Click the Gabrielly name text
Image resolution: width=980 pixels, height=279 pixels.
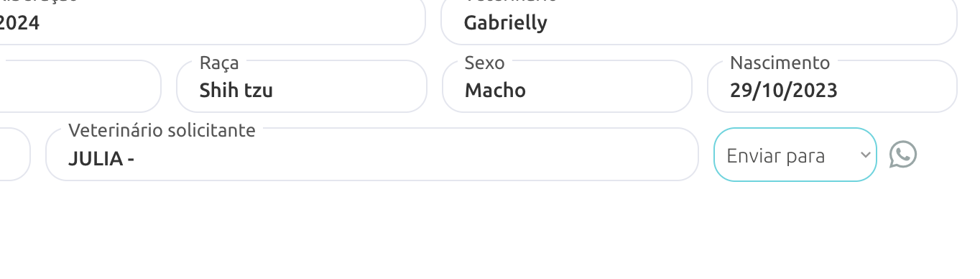coord(506,23)
